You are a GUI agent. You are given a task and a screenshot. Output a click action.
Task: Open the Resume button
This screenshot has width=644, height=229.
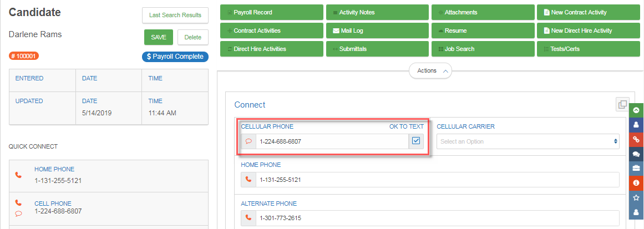coord(483,30)
